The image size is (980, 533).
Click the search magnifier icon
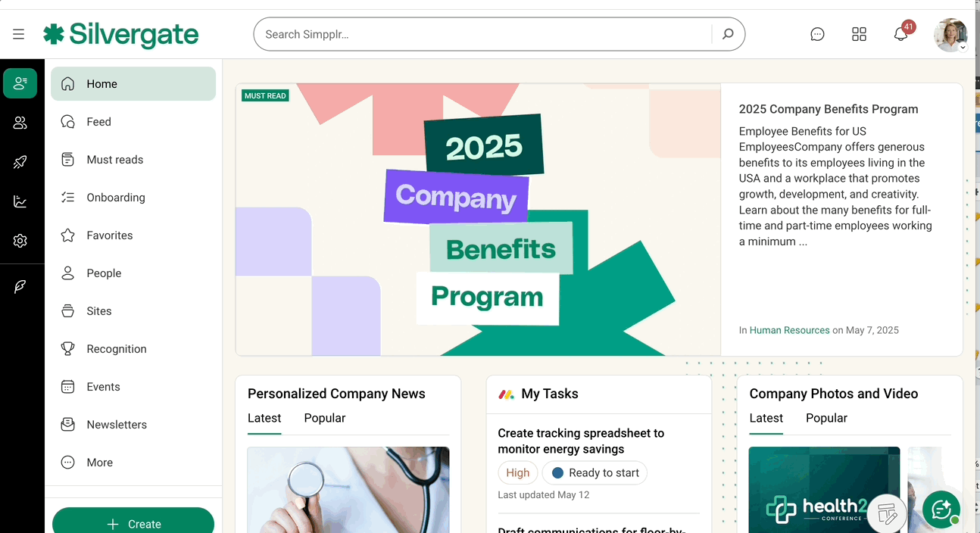pos(728,34)
